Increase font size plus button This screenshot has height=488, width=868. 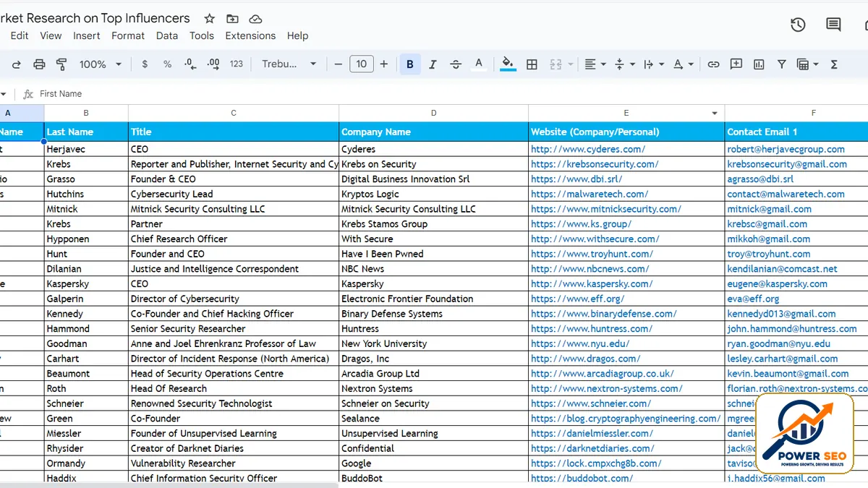(383, 64)
